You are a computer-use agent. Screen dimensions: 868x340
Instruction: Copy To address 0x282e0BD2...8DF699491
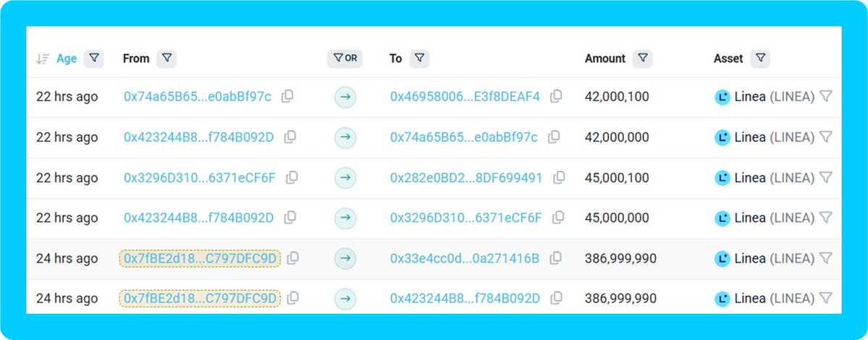559,177
